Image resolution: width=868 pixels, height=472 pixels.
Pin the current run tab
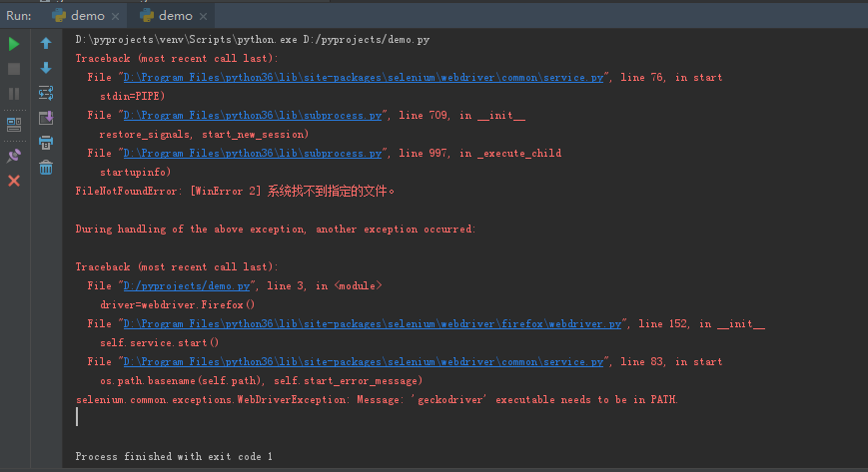click(14, 156)
